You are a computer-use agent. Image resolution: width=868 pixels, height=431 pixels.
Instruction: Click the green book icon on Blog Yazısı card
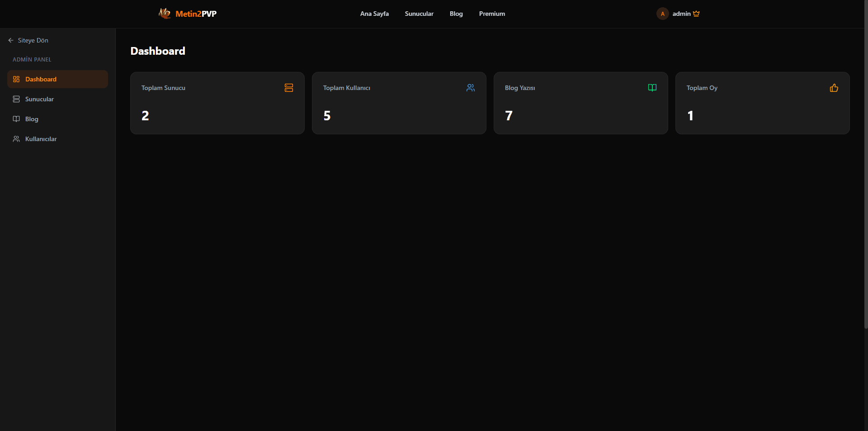pyautogui.click(x=652, y=88)
